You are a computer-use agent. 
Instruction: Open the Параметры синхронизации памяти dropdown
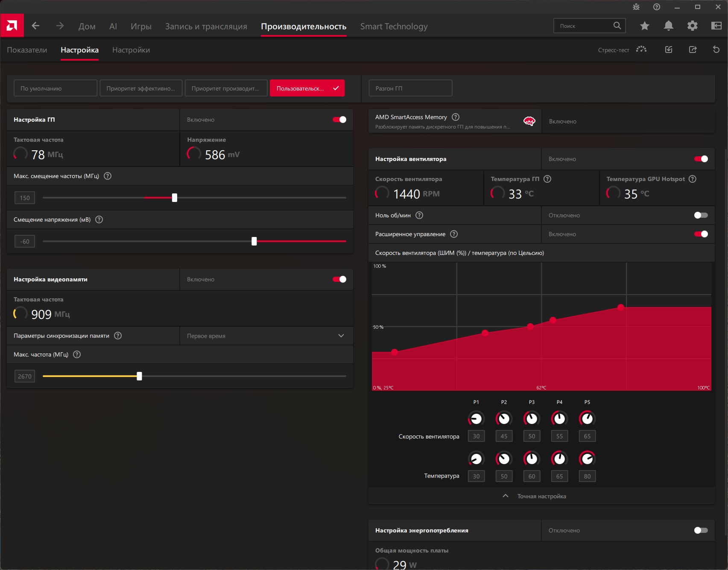(266, 336)
